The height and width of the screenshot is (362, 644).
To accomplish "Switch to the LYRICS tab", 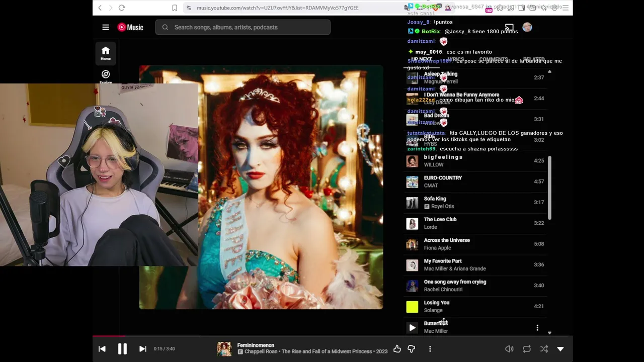I will (455, 59).
